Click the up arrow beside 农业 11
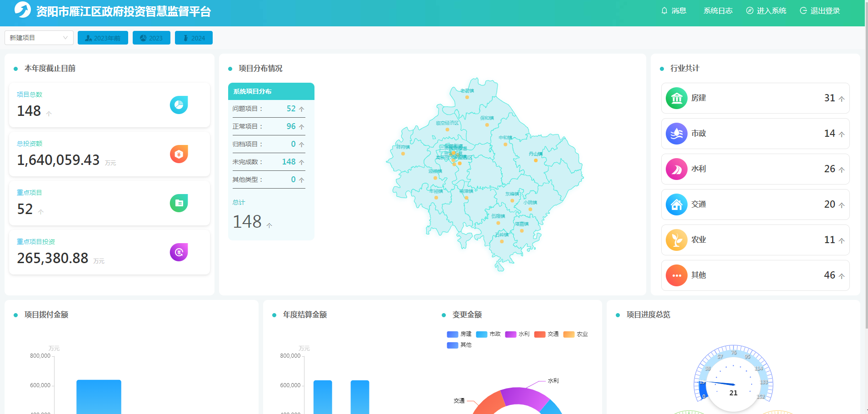 (842, 241)
